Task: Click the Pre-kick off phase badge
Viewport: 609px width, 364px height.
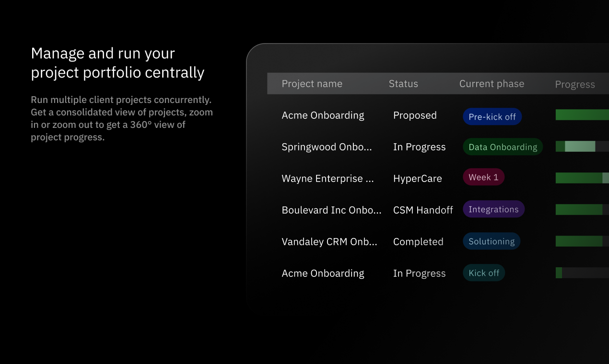Action: click(492, 117)
